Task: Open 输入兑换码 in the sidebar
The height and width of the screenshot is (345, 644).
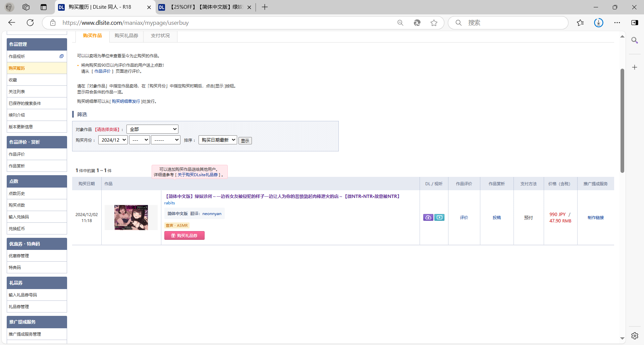Action: [37, 217]
